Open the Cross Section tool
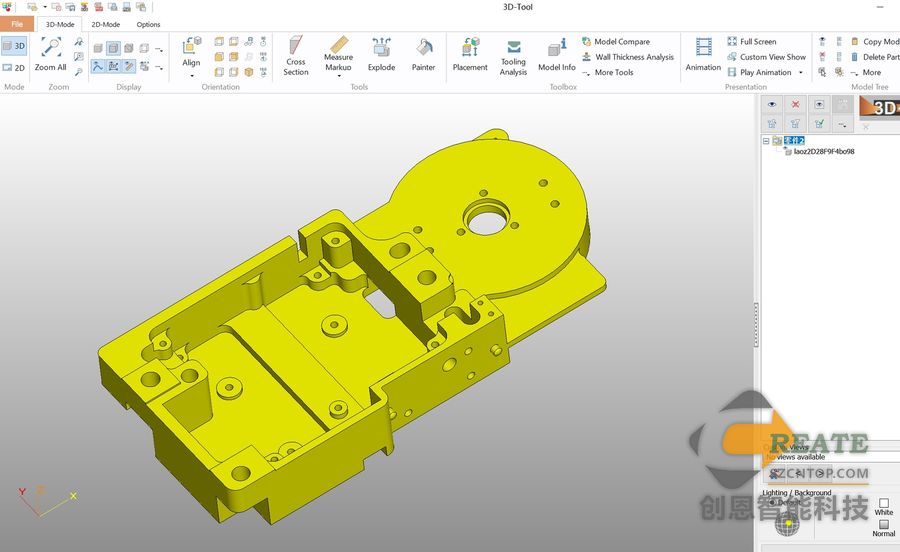The image size is (900, 552). (x=296, y=56)
